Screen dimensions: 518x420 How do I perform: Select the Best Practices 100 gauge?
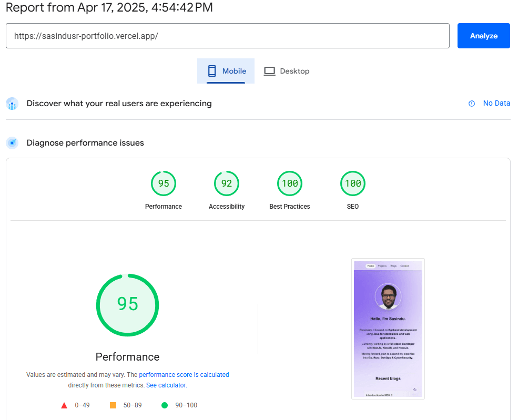click(290, 183)
